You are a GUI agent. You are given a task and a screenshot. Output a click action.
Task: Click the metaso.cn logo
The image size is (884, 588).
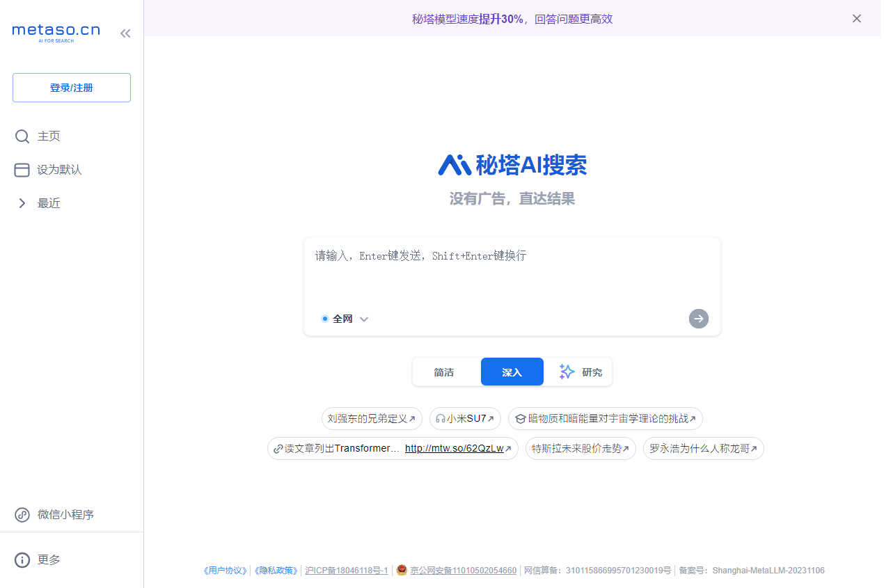[x=56, y=33]
